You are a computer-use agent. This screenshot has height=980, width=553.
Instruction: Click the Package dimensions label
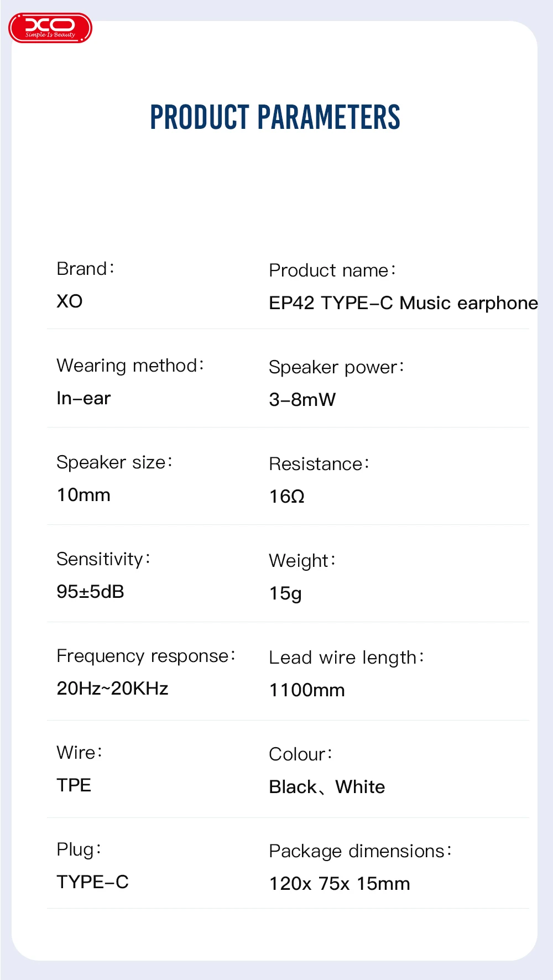(361, 852)
